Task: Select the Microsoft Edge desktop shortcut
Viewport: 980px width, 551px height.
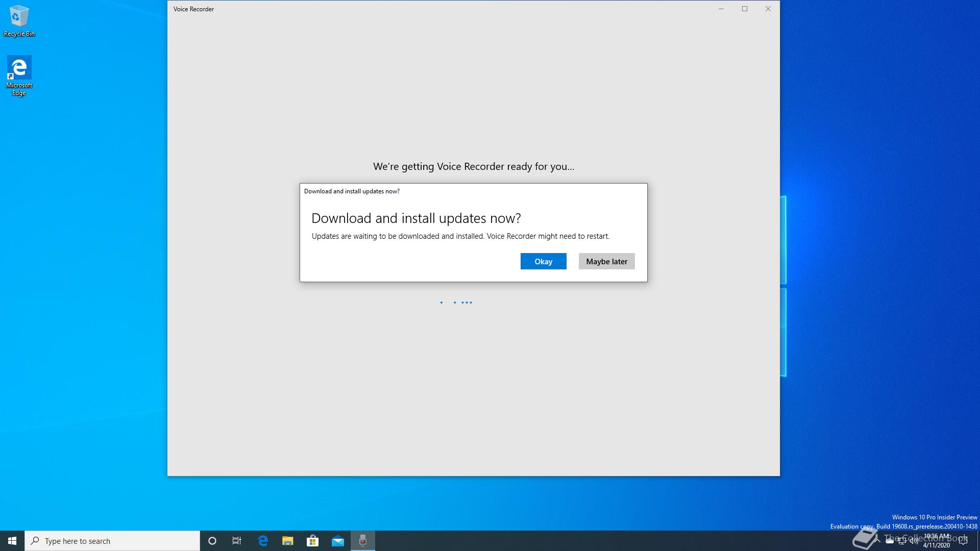Action: tap(19, 76)
